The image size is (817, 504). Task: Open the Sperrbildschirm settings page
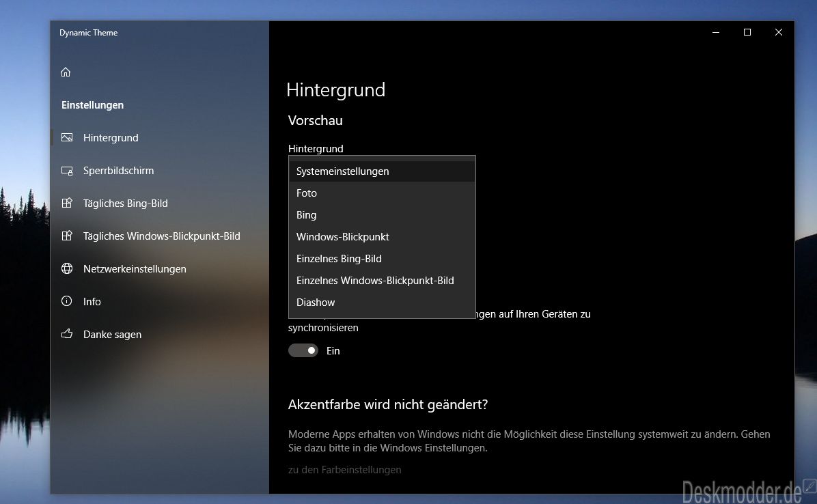point(118,171)
